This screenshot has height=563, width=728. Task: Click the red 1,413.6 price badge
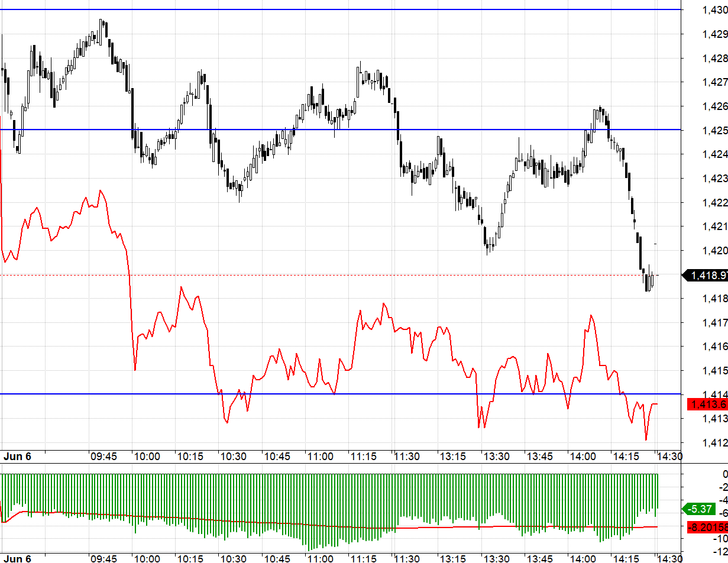coord(706,405)
